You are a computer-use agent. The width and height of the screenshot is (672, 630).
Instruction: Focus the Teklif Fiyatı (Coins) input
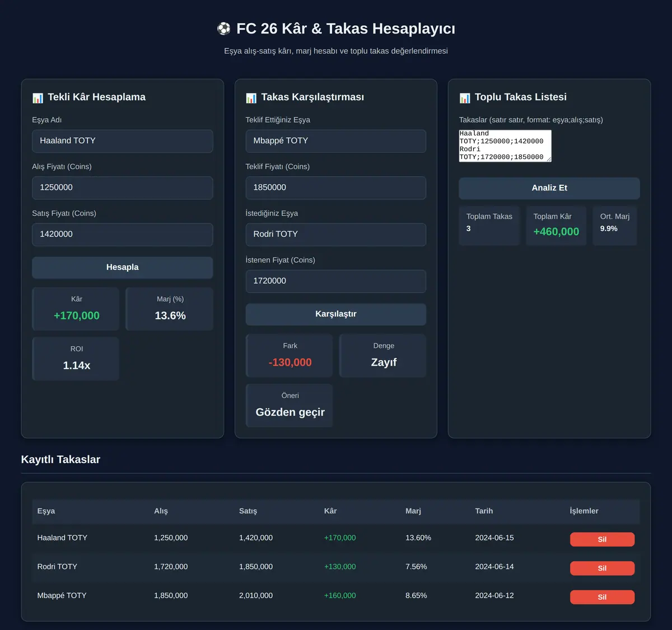(x=336, y=188)
